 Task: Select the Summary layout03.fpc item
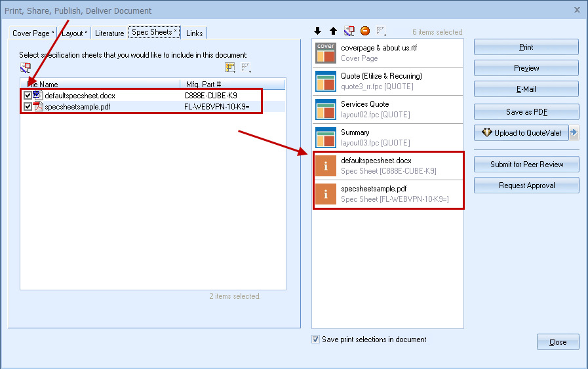point(388,137)
